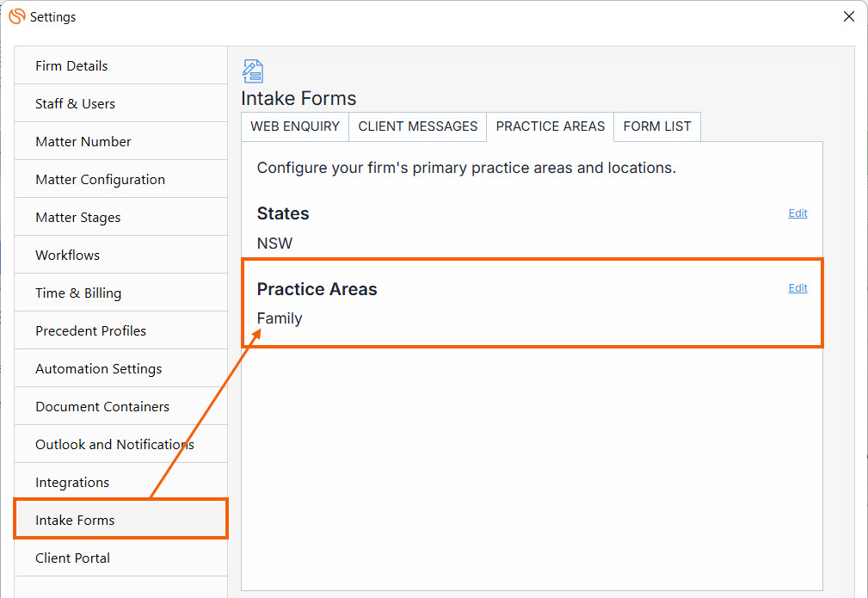Switch to the Web Enquiry tab

click(x=295, y=126)
